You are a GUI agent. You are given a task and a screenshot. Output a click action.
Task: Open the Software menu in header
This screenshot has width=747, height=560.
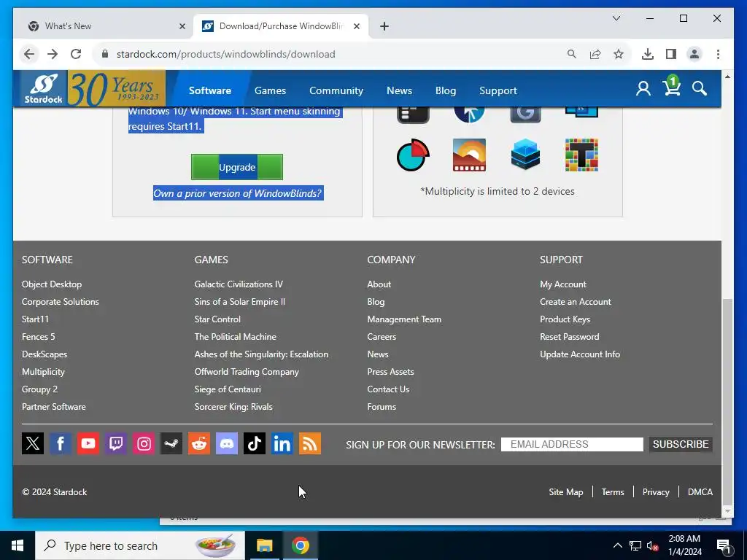[x=209, y=90]
